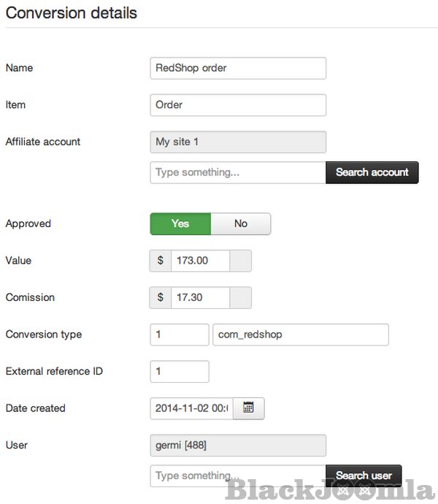Focus the Name field containing RedShop order

[237, 68]
